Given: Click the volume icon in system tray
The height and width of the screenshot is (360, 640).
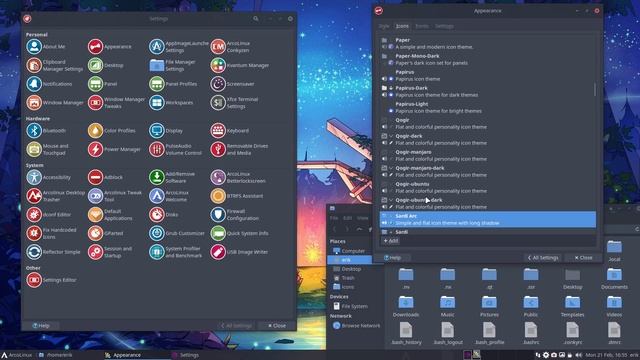Looking at the screenshot, I should click(x=578, y=355).
